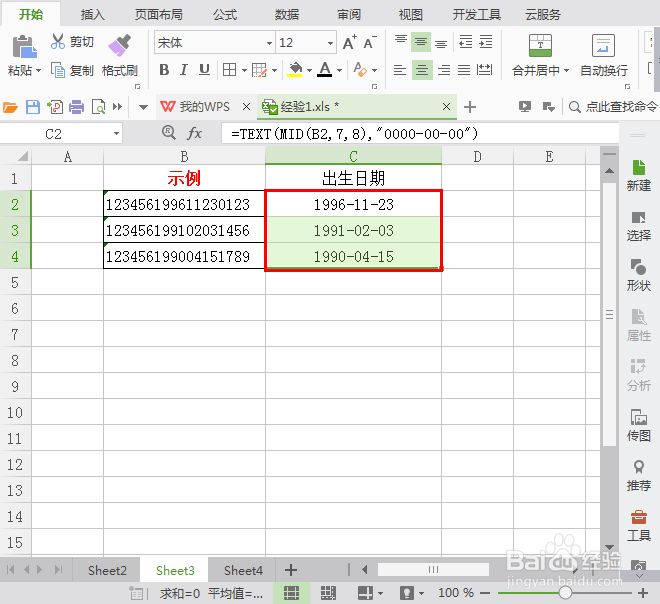Add a new sheet with plus button
This screenshot has height=604, width=660.
click(x=291, y=570)
